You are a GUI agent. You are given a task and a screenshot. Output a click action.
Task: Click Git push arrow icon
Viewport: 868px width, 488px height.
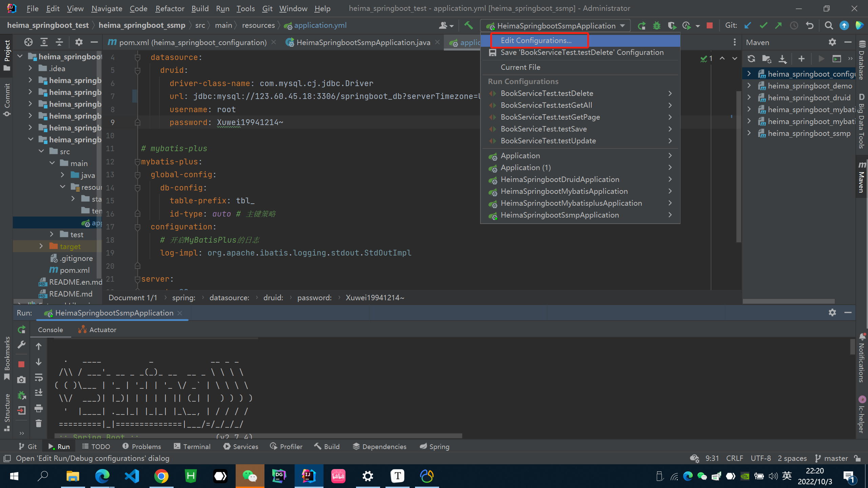778,26
